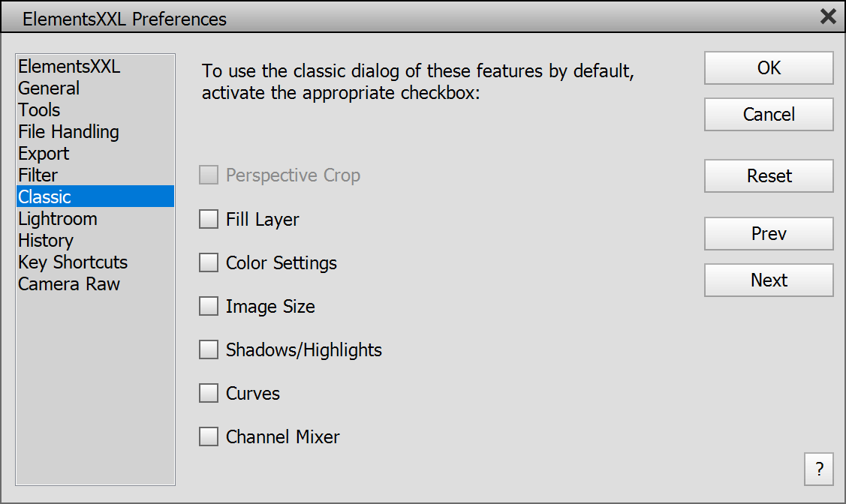Open the Filter preferences page

click(38, 175)
